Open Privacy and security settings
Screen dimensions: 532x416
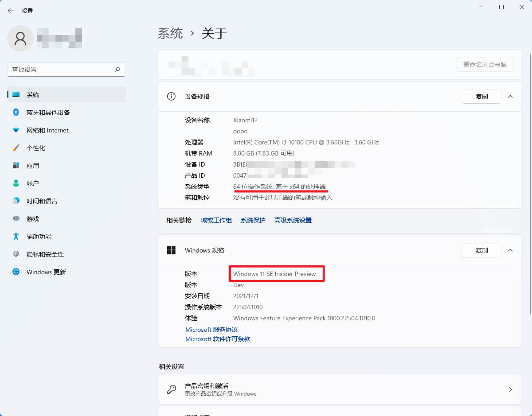tap(44, 254)
